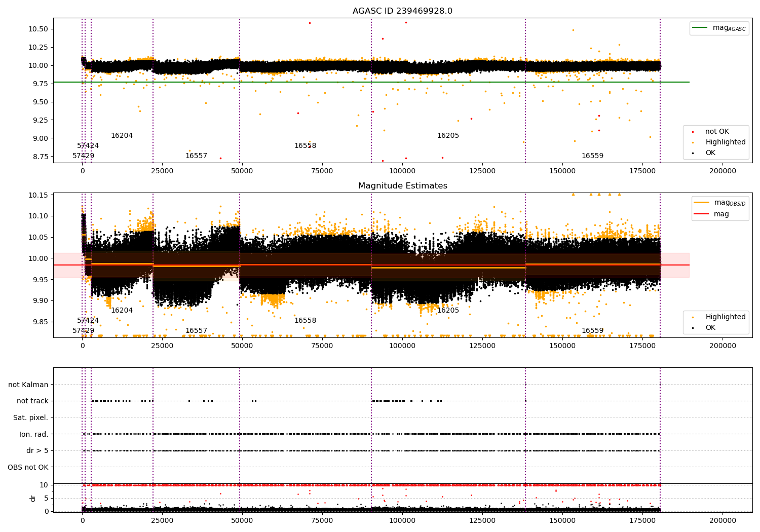Click OBSID label 57429 in the AGASC ID plot
Viewport: 760px width, 532px height.
pos(84,156)
